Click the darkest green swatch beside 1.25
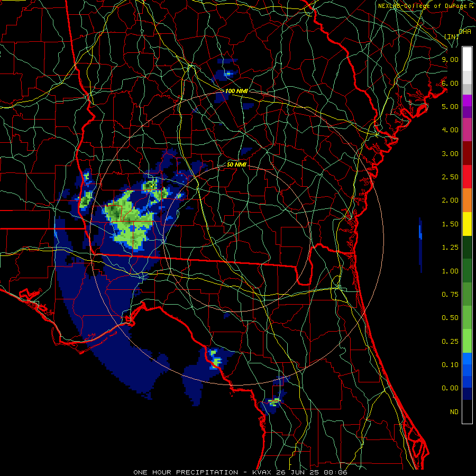476x476 pixels. [x=467, y=248]
